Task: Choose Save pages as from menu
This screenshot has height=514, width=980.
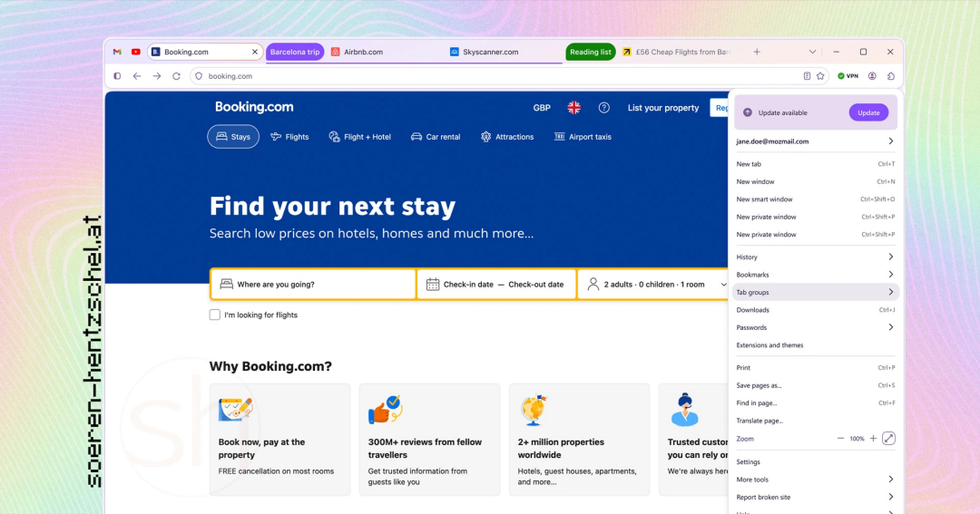Action: (x=815, y=385)
